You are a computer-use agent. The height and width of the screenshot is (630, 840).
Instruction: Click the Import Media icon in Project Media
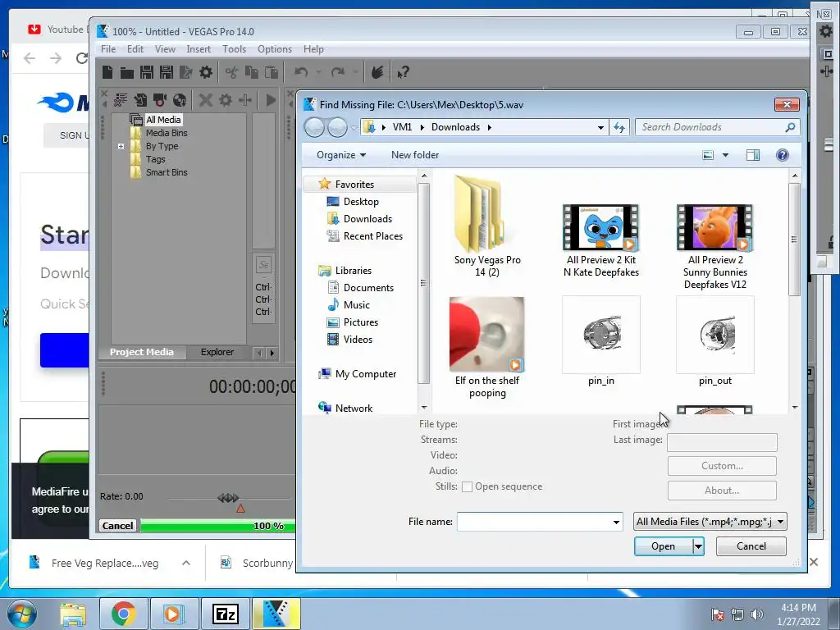click(139, 99)
